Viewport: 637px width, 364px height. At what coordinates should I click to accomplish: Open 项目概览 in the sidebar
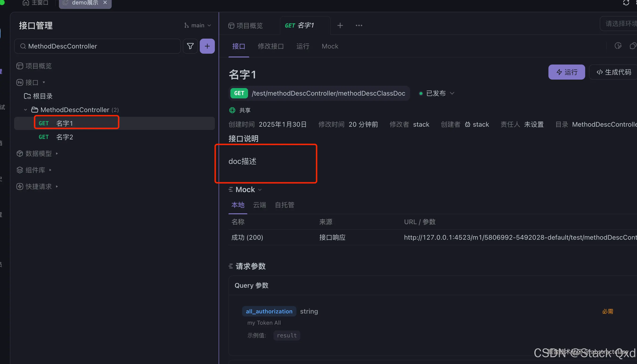pyautogui.click(x=34, y=66)
